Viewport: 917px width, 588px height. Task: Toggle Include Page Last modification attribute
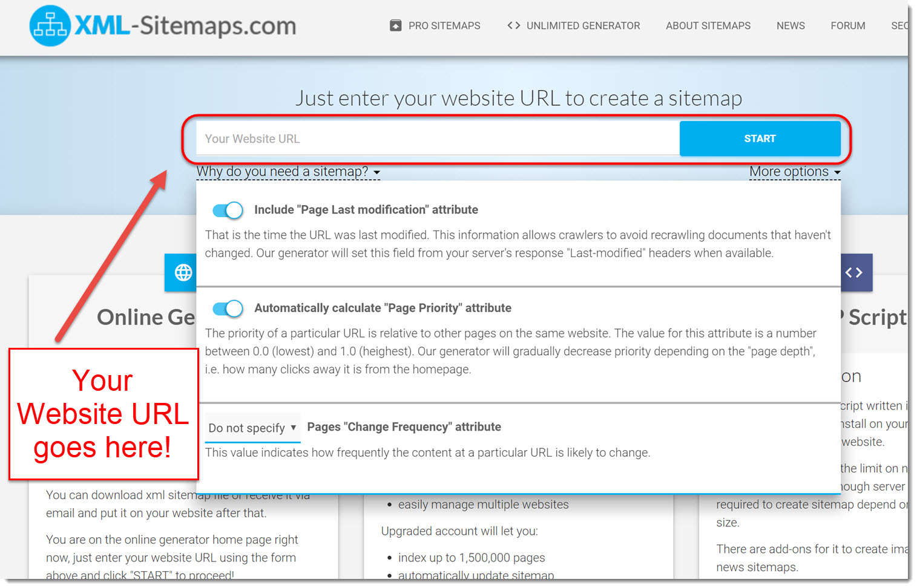point(228,210)
